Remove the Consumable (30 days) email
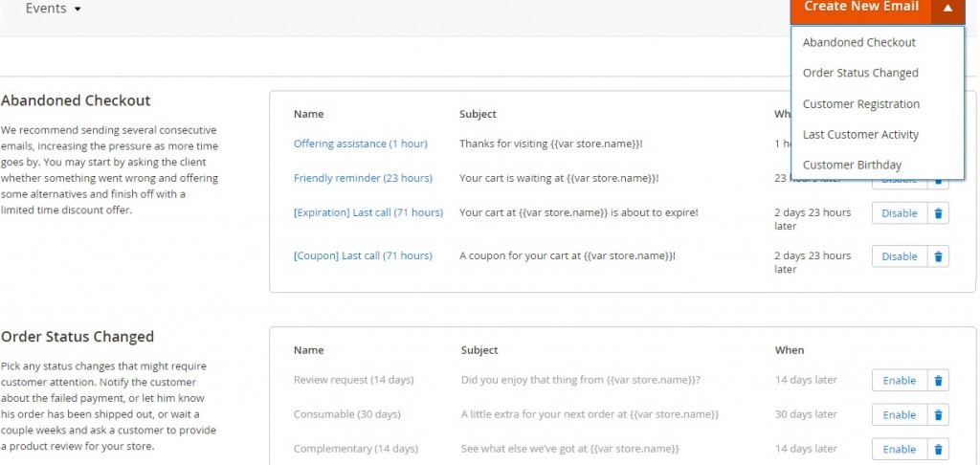The height and width of the screenshot is (465, 980). pyautogui.click(x=939, y=415)
